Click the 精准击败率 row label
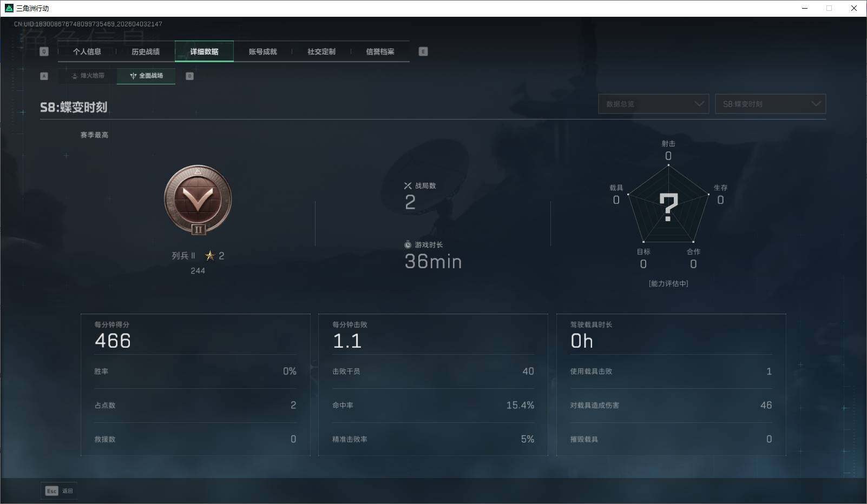The image size is (867, 504). pos(350,439)
